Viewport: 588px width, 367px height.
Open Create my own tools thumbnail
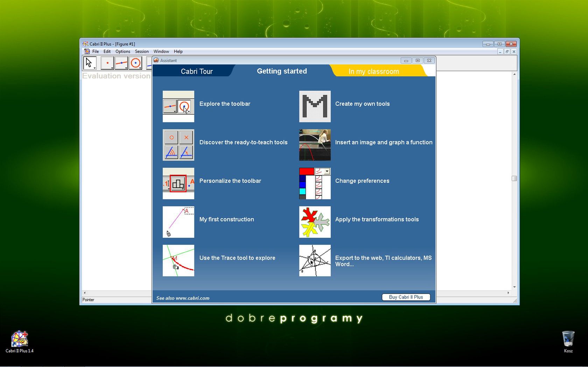[x=315, y=106]
